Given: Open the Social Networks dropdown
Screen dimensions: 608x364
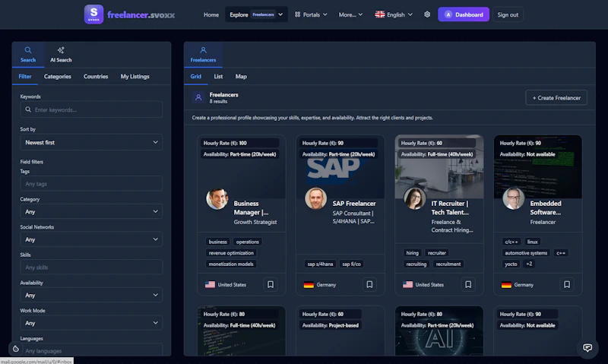Looking at the screenshot, I should point(91,239).
